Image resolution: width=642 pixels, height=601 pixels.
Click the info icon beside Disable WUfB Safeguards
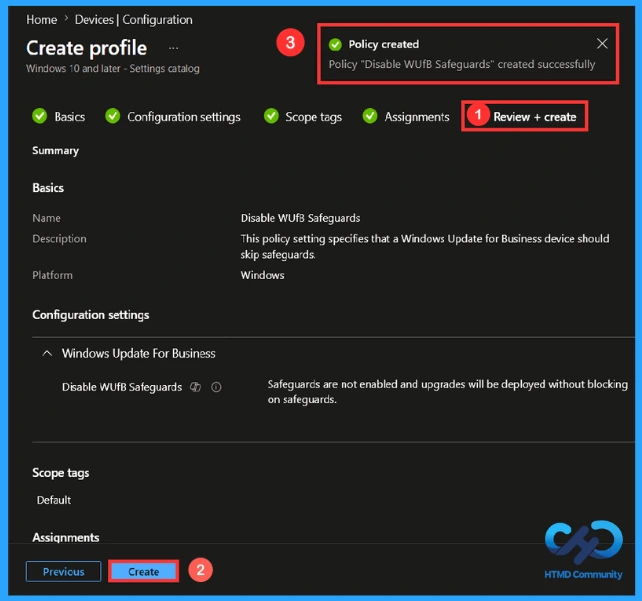[x=216, y=387]
